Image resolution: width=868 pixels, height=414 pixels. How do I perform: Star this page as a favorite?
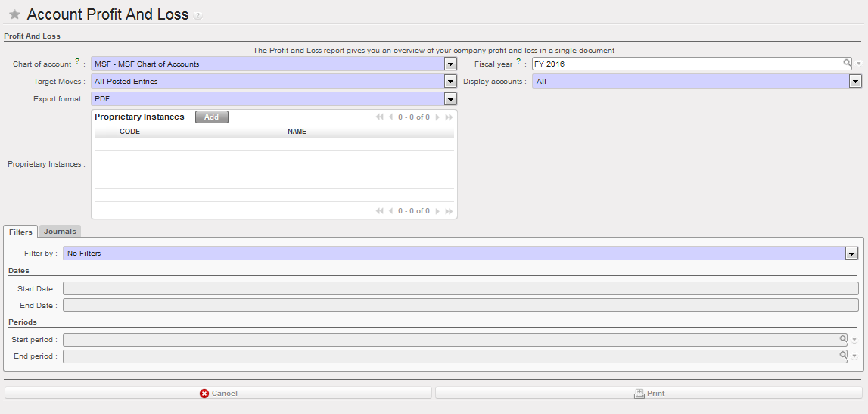click(x=15, y=15)
